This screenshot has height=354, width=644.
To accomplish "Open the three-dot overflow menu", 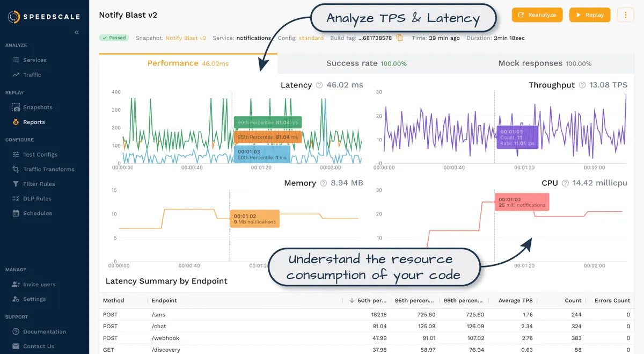I will [625, 15].
